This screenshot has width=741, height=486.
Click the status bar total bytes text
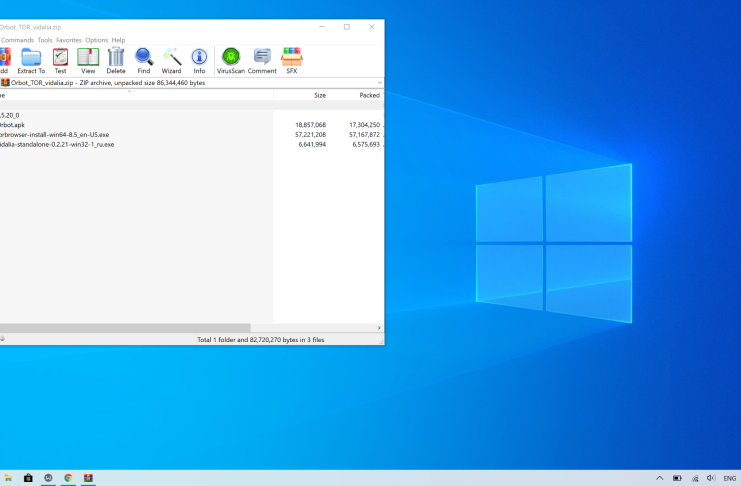pos(260,339)
